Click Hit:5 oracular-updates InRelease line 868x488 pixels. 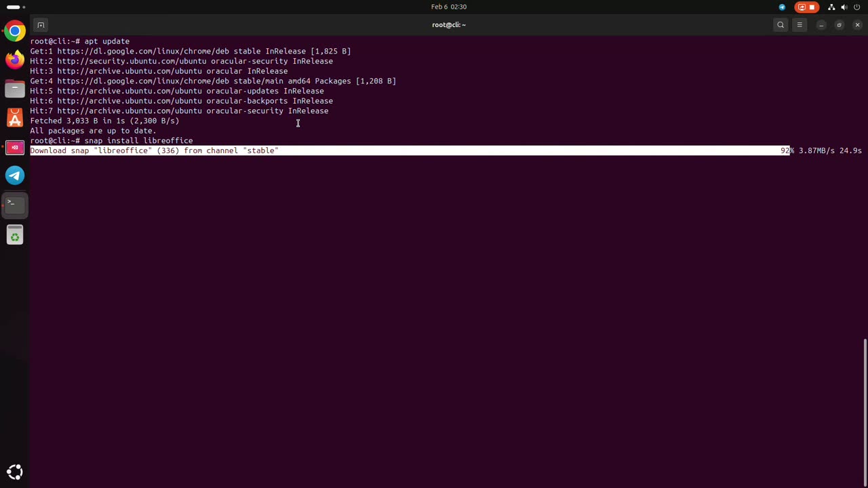click(177, 91)
